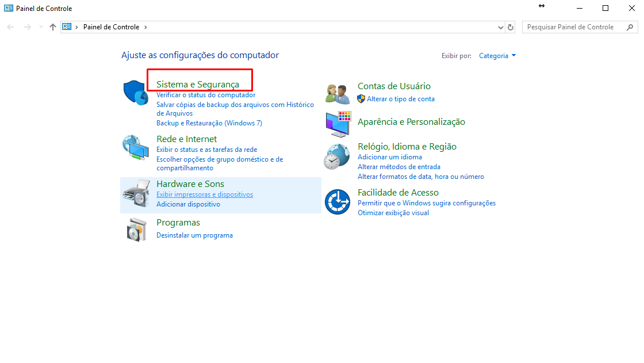Viewport: 644px width, 363px height.
Task: Open Verificar o status do computador
Action: pyautogui.click(x=206, y=95)
